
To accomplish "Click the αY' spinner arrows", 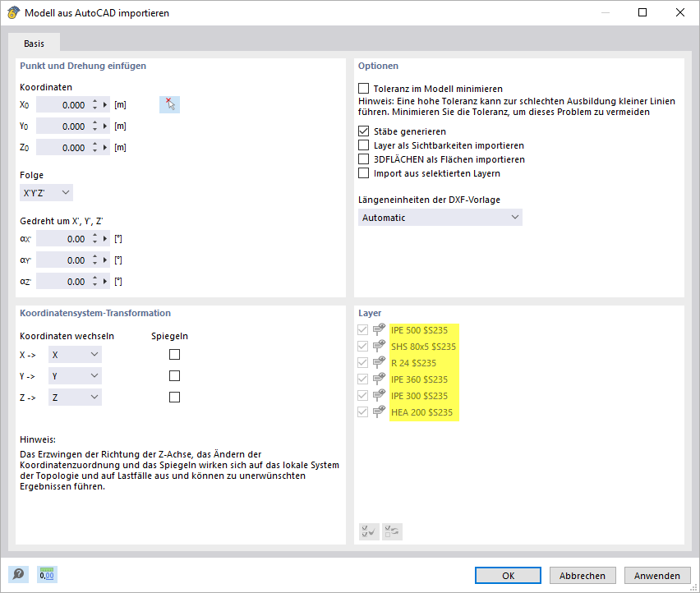I will (94, 260).
